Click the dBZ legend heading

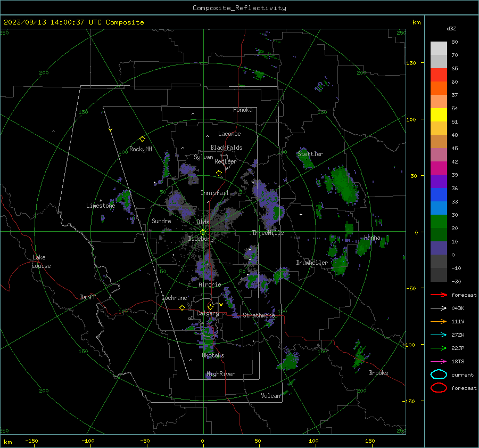[451, 28]
